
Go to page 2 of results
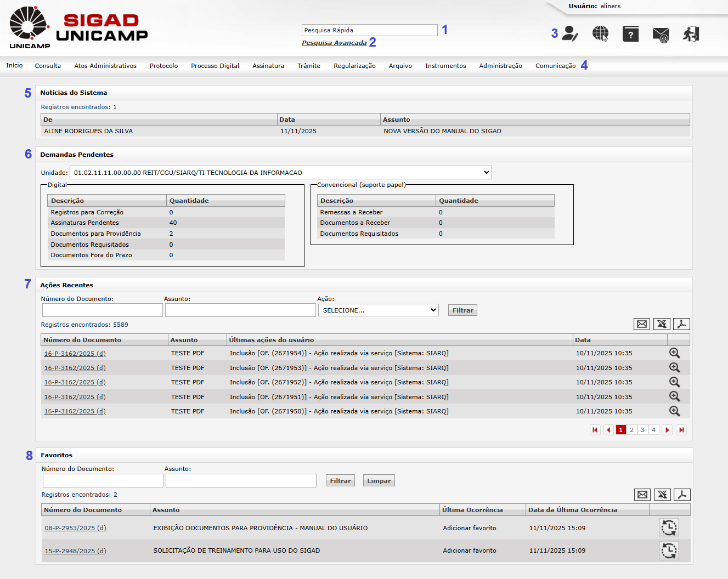tap(631, 430)
